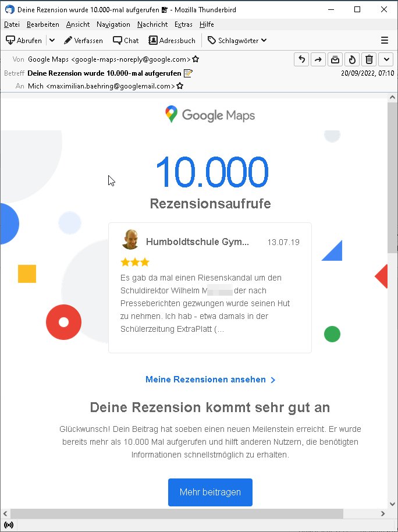Viewport: 398px width, 532px height.
Task: Click the Glückwunsch milestone paragraph
Action: (x=210, y=442)
